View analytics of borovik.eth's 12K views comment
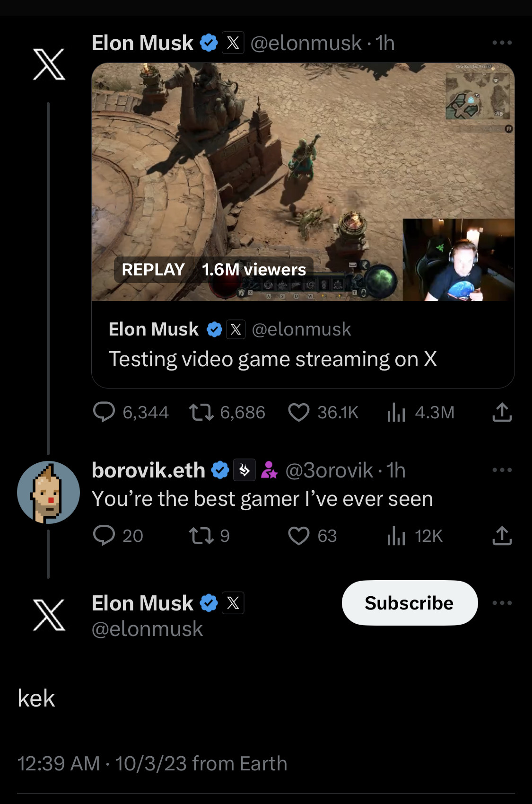The image size is (532, 804). tap(396, 536)
